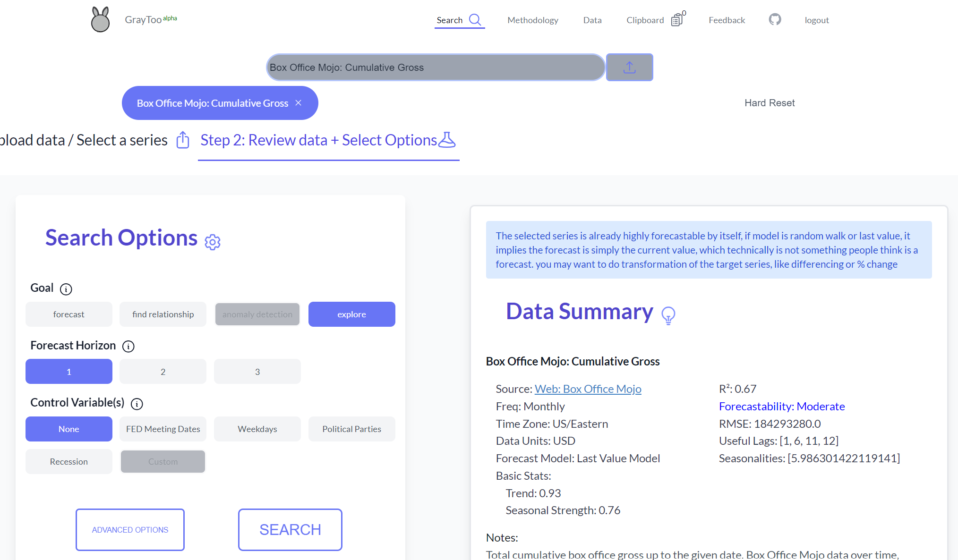The width and height of the screenshot is (958, 560).
Task: Click 'Forecast Model: Last Value Model' text
Action: coord(578,458)
